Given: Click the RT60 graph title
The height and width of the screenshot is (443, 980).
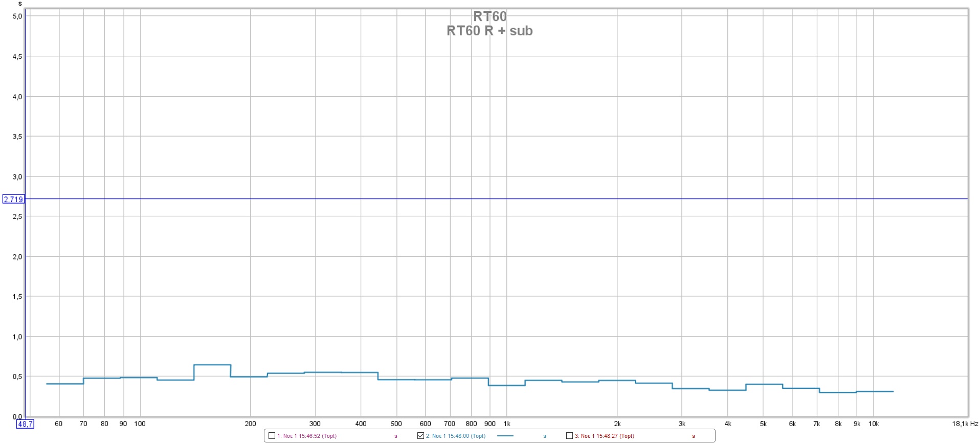Looking at the screenshot, I should point(489,16).
